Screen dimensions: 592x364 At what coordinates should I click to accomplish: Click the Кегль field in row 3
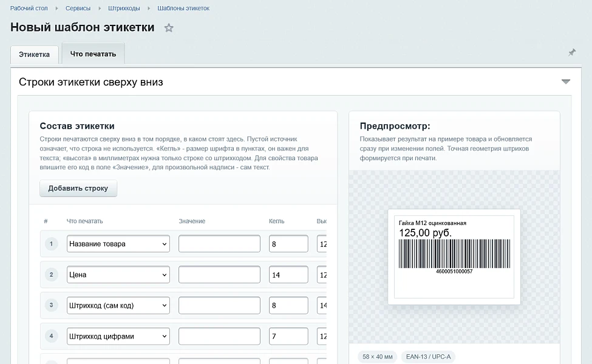288,306
